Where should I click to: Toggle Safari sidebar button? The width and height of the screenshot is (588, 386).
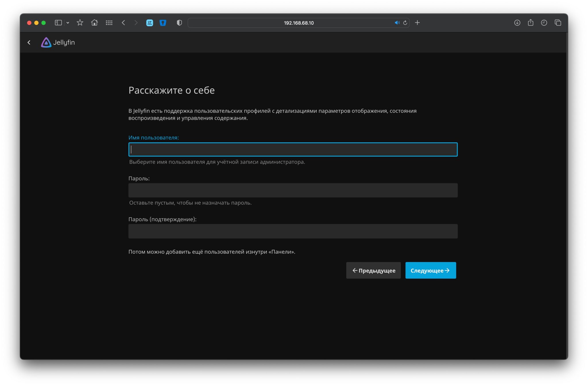(x=58, y=23)
